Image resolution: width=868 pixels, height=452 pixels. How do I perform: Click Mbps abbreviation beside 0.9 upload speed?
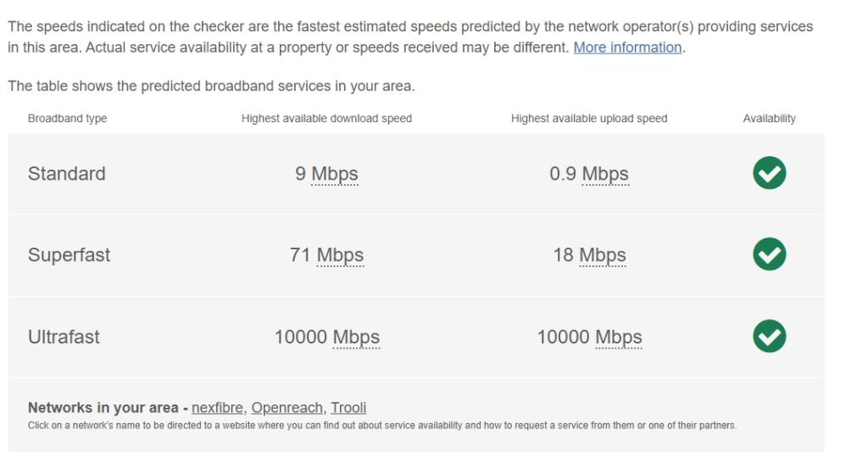click(605, 175)
